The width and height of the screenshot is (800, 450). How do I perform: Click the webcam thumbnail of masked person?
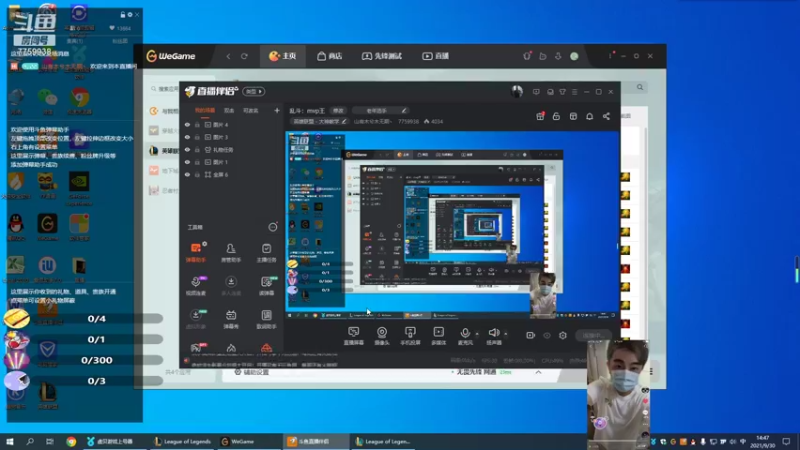coord(618,394)
